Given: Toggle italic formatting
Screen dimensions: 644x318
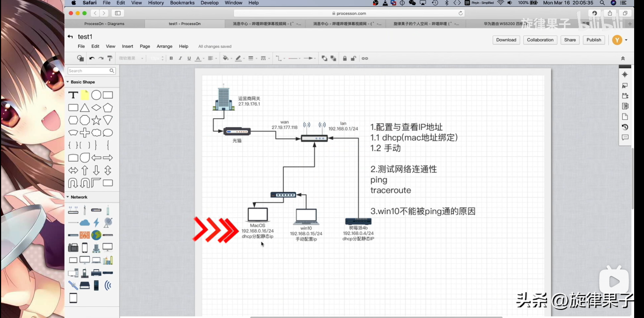Looking at the screenshot, I should (180, 58).
